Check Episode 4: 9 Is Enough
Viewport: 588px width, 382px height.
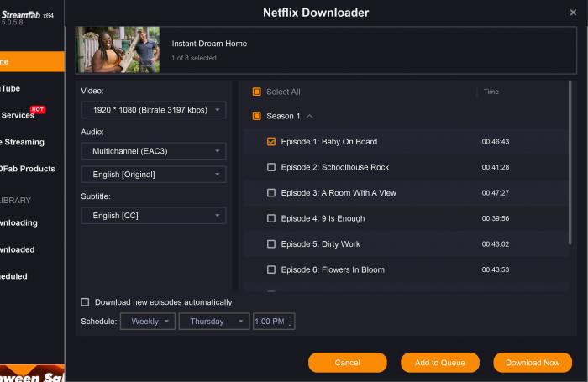coord(271,218)
